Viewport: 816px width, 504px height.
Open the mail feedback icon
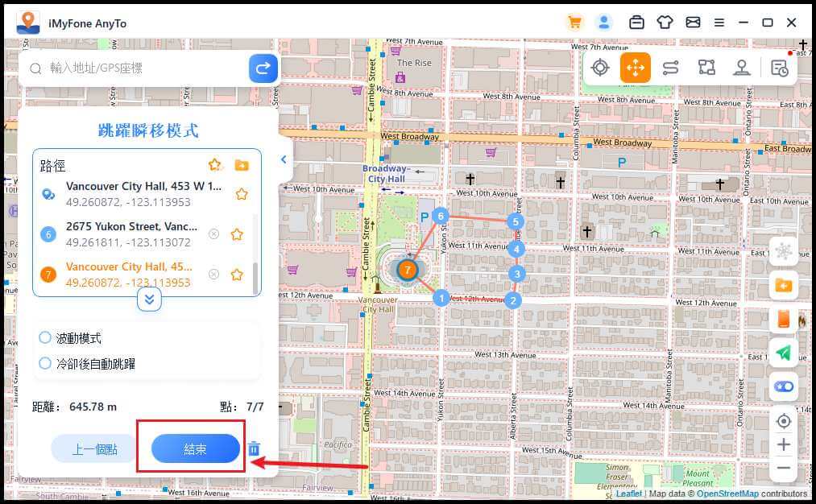point(693,23)
